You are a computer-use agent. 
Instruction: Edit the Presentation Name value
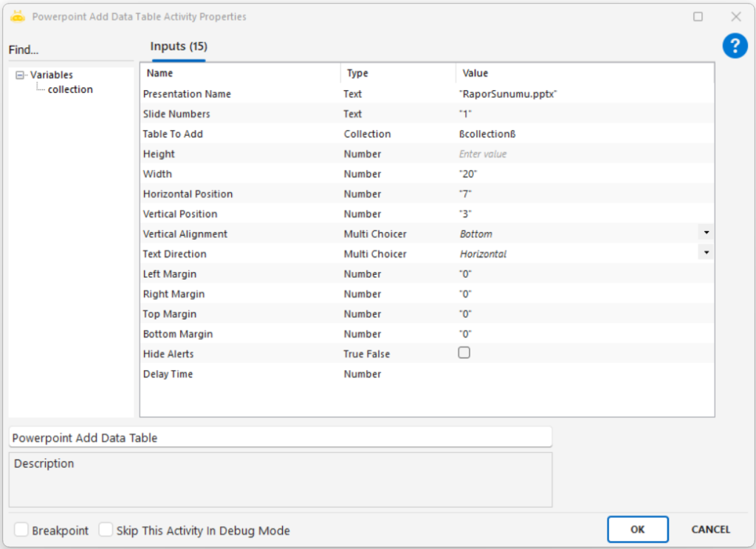(x=576, y=94)
